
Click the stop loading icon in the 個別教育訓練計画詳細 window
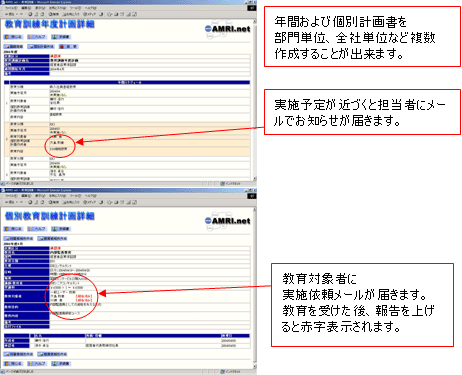tap(30, 202)
